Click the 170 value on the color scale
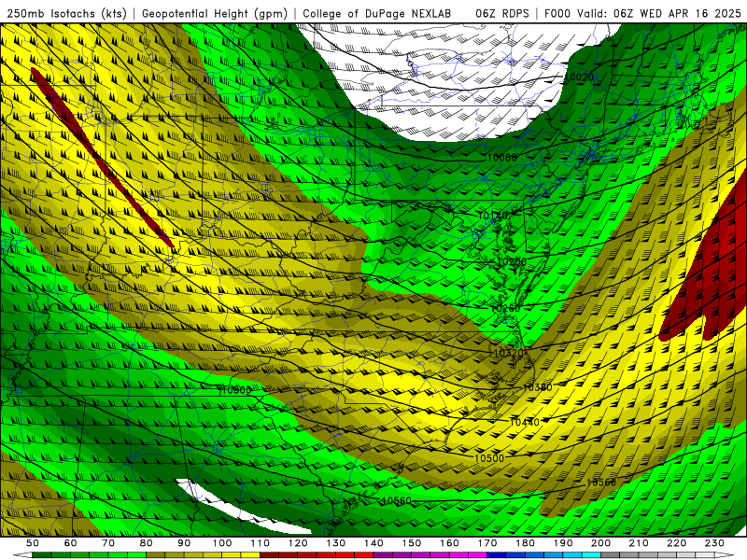Viewport: 747px width, 560px height. pyautogui.click(x=486, y=543)
